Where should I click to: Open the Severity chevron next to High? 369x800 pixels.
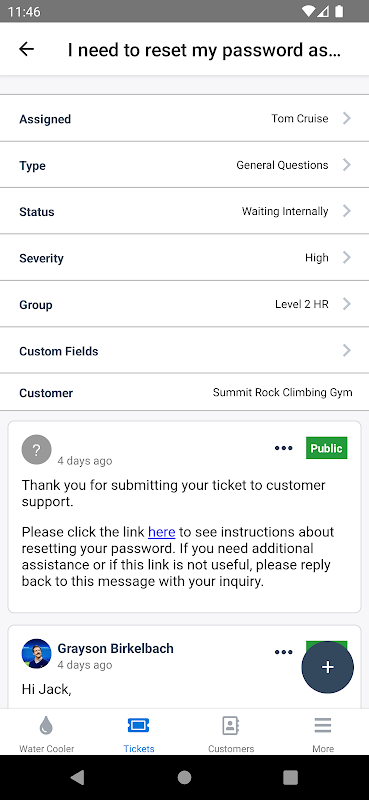347,258
